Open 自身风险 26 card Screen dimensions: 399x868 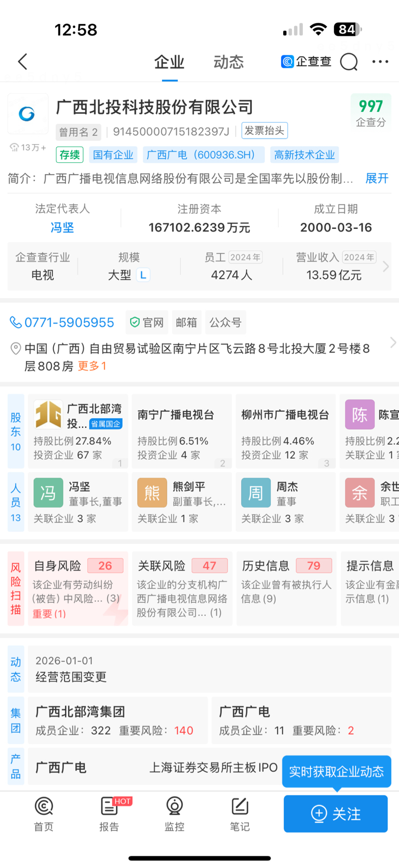click(x=78, y=588)
